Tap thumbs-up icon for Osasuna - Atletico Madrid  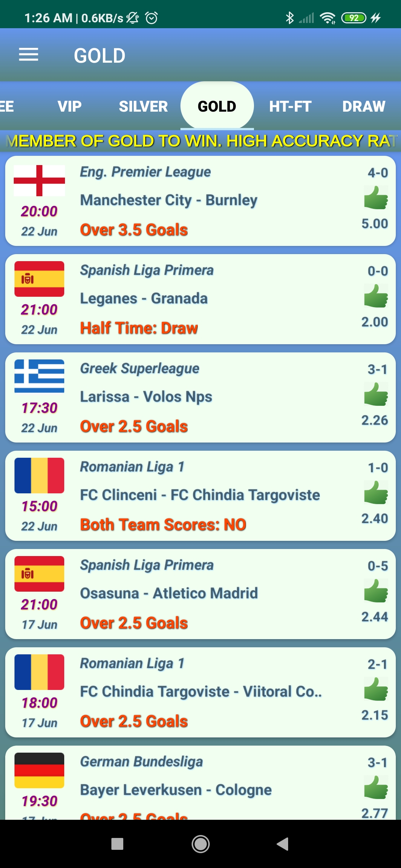[376, 591]
